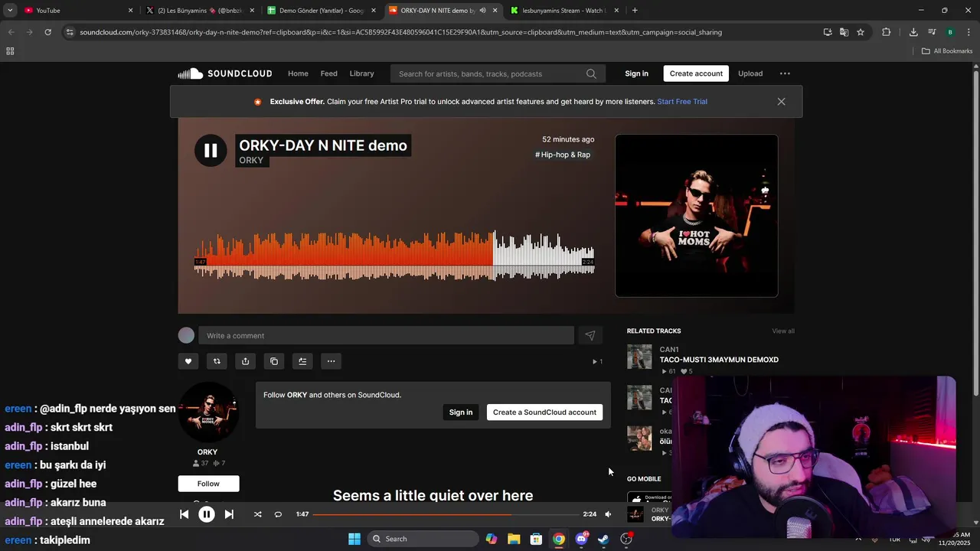This screenshot has width=980, height=551.
Task: Open the track's more options (three dots)
Action: tap(331, 361)
